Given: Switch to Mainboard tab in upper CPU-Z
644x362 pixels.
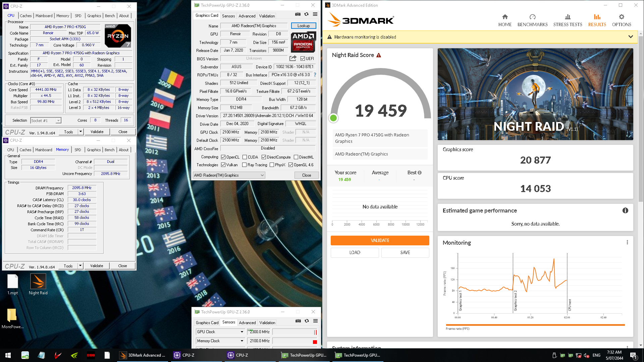Looking at the screenshot, I should tap(44, 16).
